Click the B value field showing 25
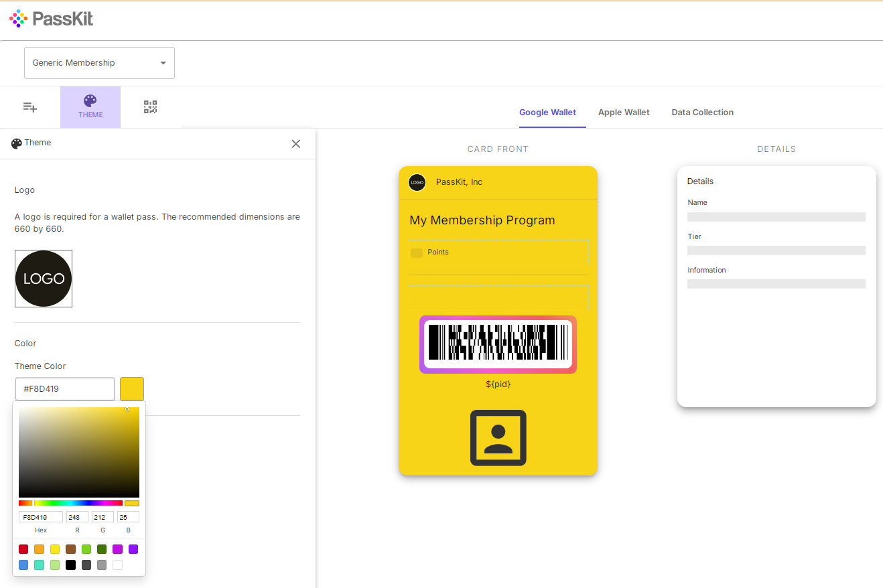 (128, 517)
